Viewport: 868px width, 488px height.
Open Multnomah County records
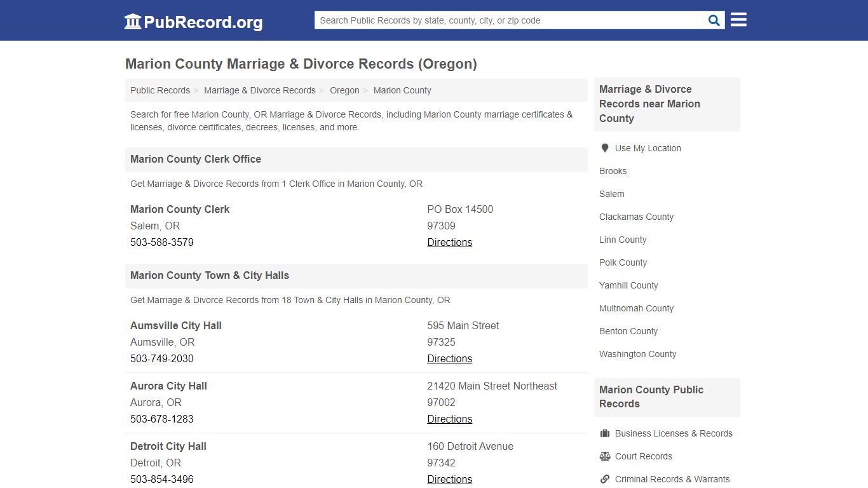(x=636, y=308)
